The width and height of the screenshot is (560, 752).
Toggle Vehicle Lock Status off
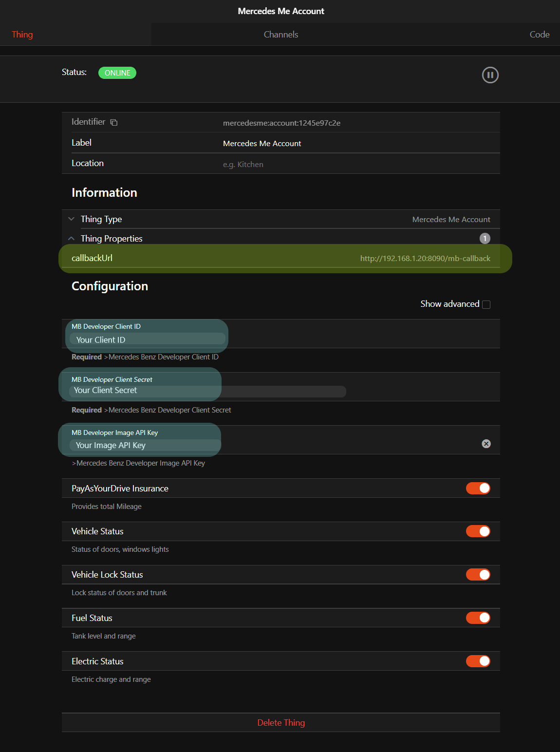(478, 575)
